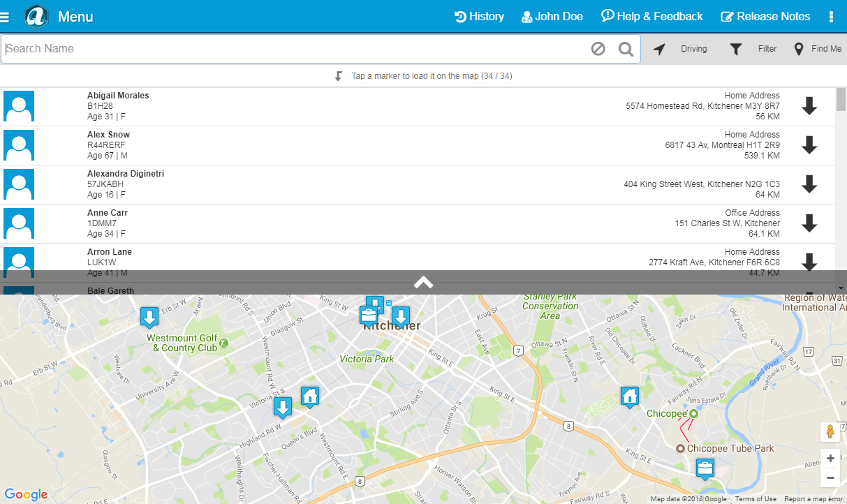Select the name Alex Snow
This screenshot has height=504, width=847.
108,135
